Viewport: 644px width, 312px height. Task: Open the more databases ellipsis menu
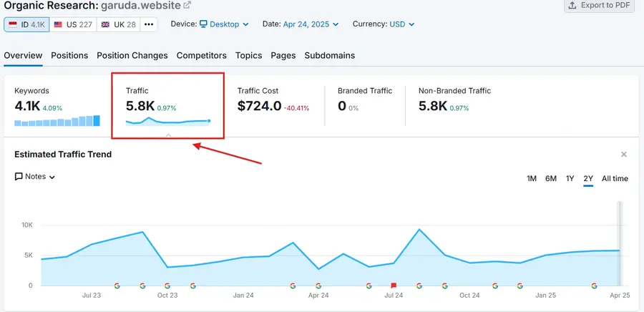149,24
